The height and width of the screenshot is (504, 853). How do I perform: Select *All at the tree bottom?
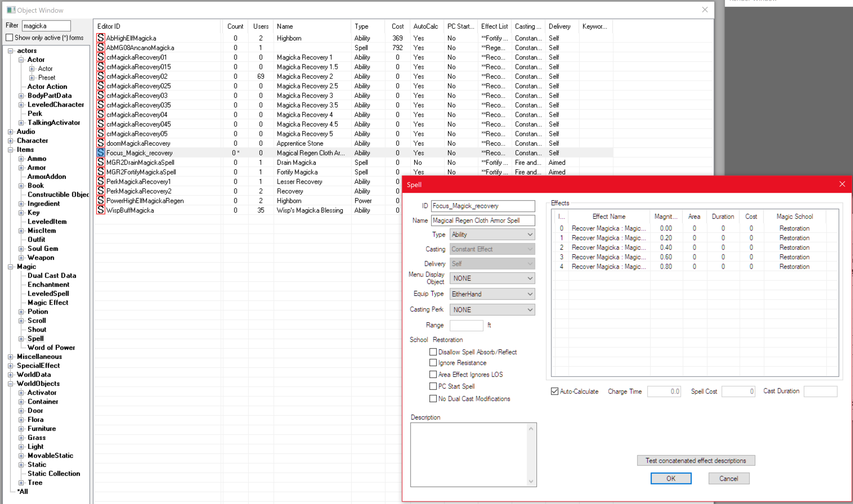coord(23,491)
